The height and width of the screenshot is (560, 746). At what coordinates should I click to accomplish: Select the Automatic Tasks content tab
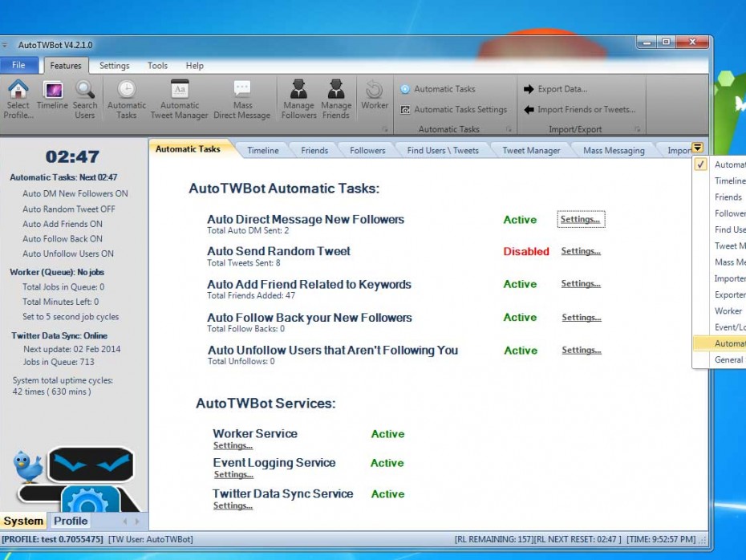[x=188, y=149]
